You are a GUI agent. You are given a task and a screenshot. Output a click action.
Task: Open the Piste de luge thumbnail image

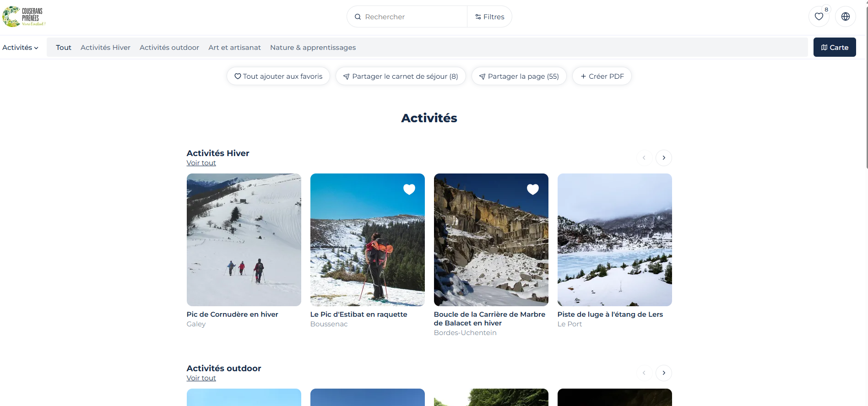[614, 239]
